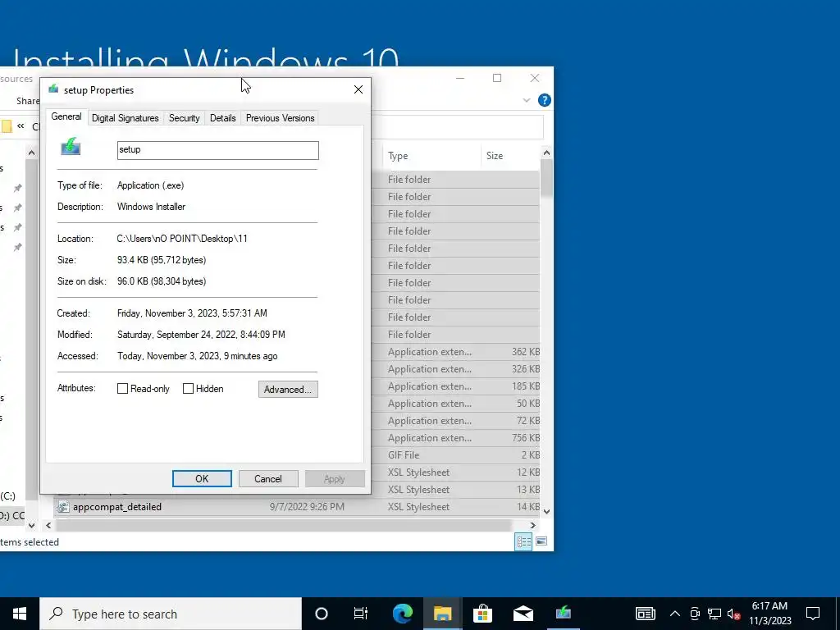The width and height of the screenshot is (840, 630).
Task: Open Microsoft Store from taskbar
Action: pos(482,614)
